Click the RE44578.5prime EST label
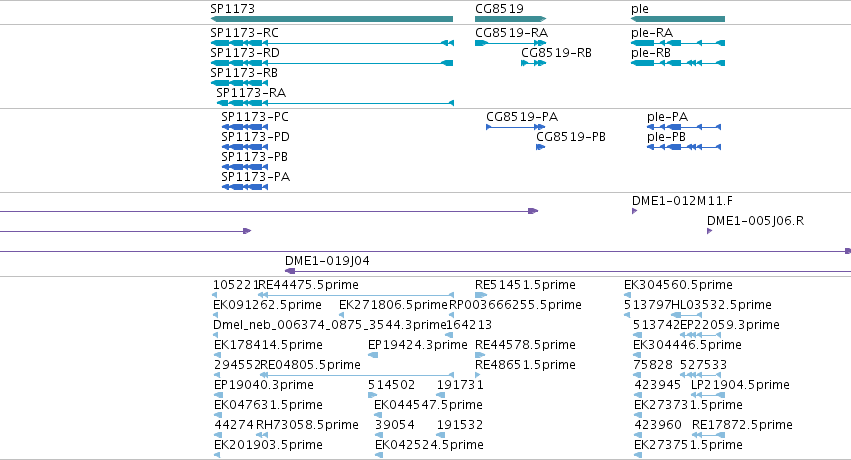The height and width of the screenshot is (460, 851). click(525, 345)
